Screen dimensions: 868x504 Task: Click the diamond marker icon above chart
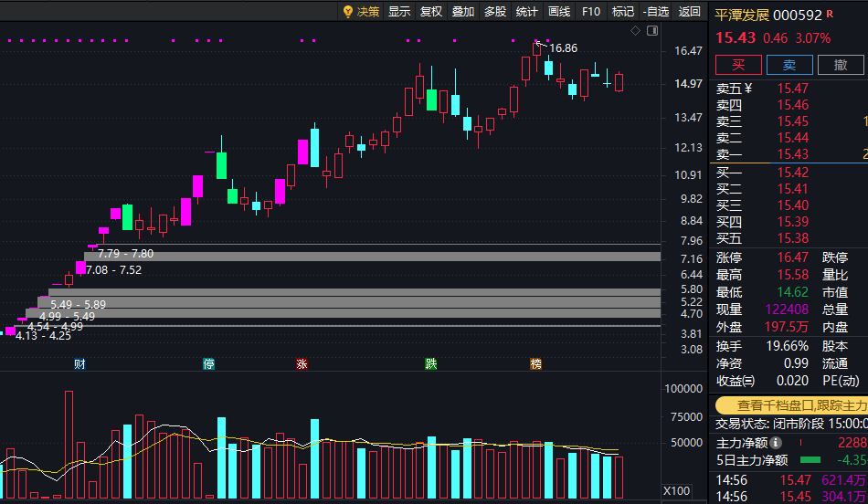pos(636,30)
